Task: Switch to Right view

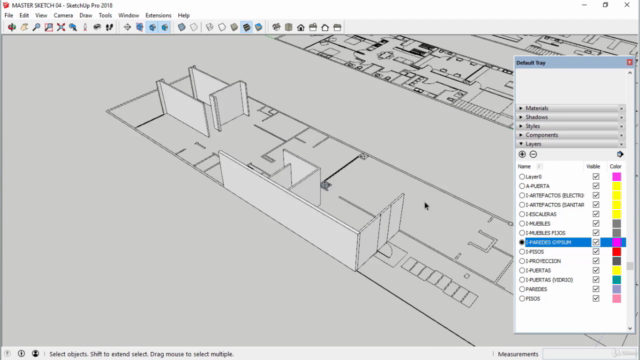Action: 313,27
